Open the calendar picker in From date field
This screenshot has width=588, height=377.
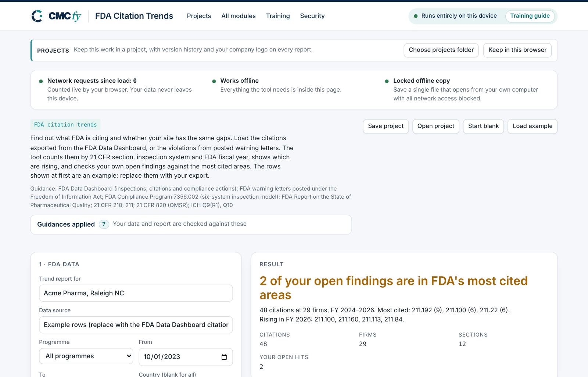tap(224, 357)
